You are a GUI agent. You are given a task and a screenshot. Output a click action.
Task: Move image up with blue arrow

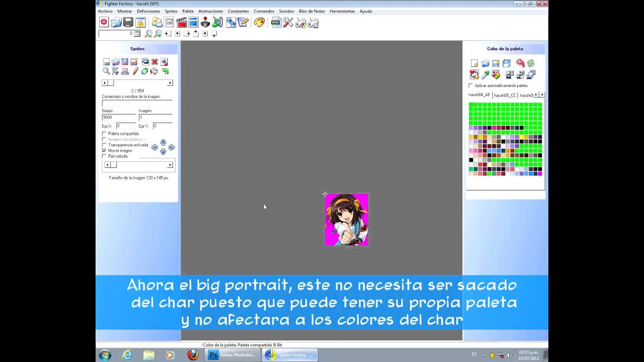coord(163,143)
